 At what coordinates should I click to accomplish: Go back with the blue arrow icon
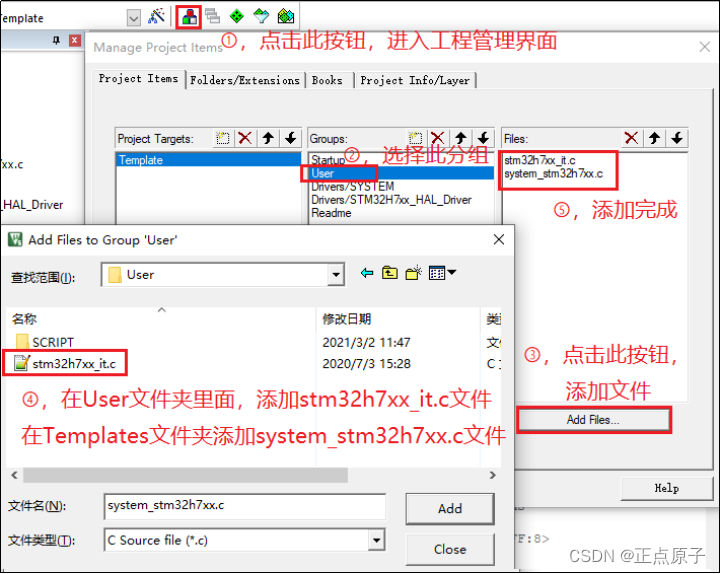[366, 273]
